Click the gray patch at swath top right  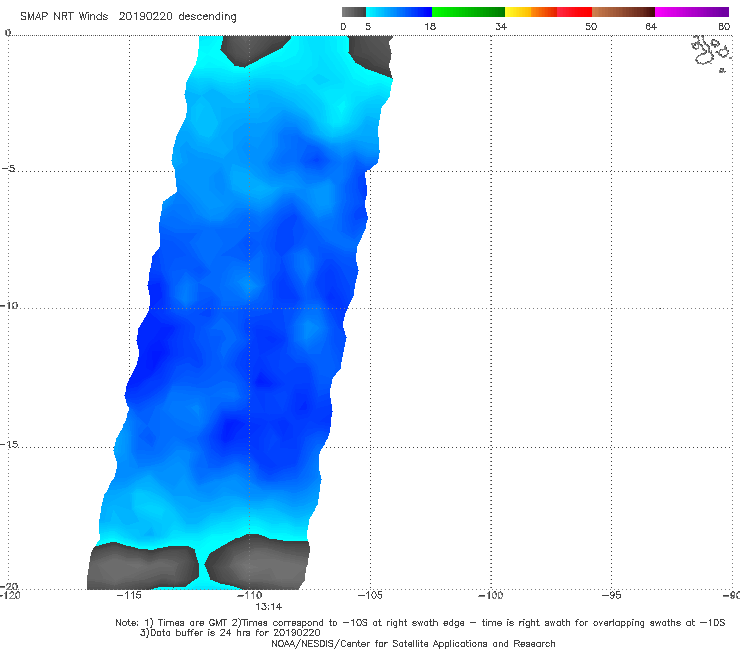(370, 54)
